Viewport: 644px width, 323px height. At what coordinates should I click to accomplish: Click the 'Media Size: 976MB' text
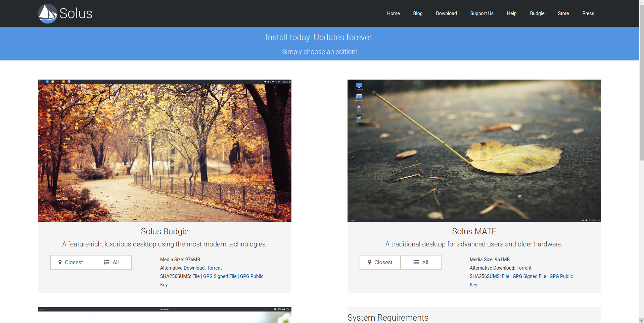180,260
